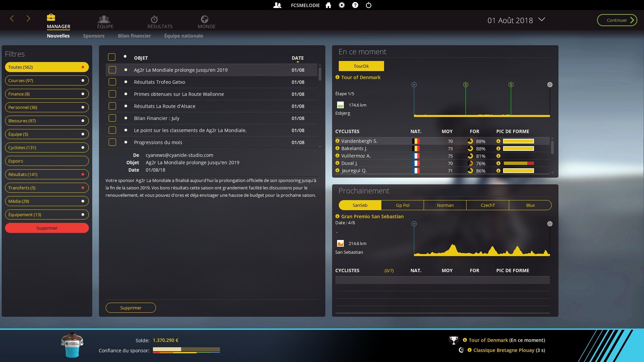
Task: Tick the Bilan Financier July checkbox
Action: (x=112, y=118)
